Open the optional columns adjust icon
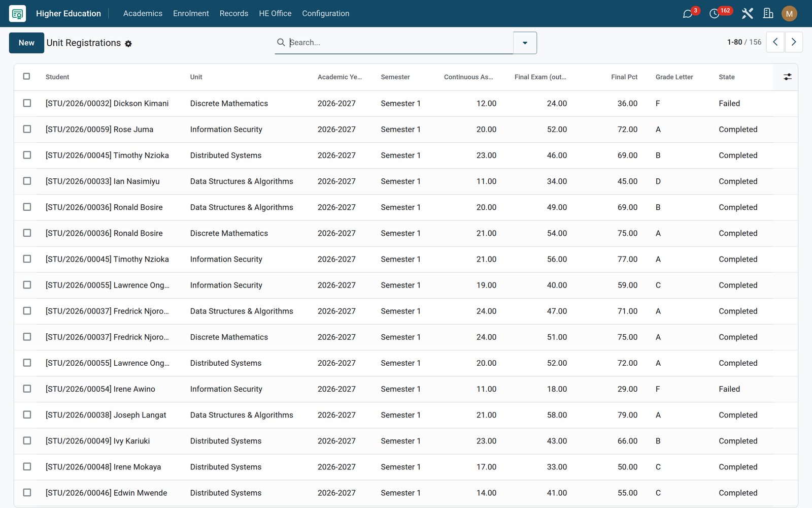Image resolution: width=812 pixels, height=508 pixels. (x=787, y=77)
